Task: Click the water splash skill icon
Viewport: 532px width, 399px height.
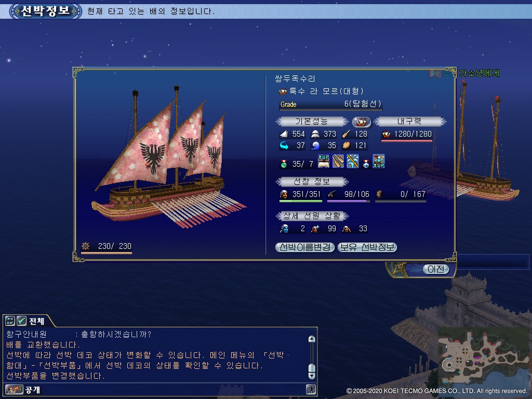Action: pyautogui.click(x=353, y=161)
